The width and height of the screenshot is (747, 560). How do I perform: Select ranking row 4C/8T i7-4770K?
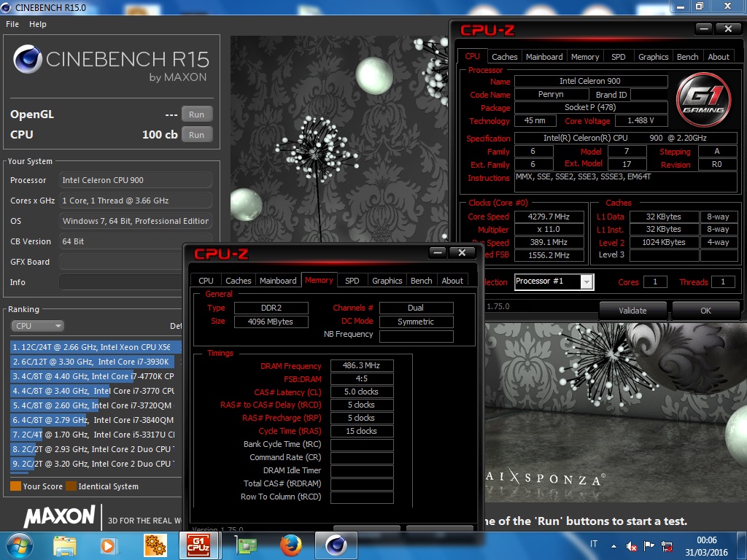tap(96, 376)
